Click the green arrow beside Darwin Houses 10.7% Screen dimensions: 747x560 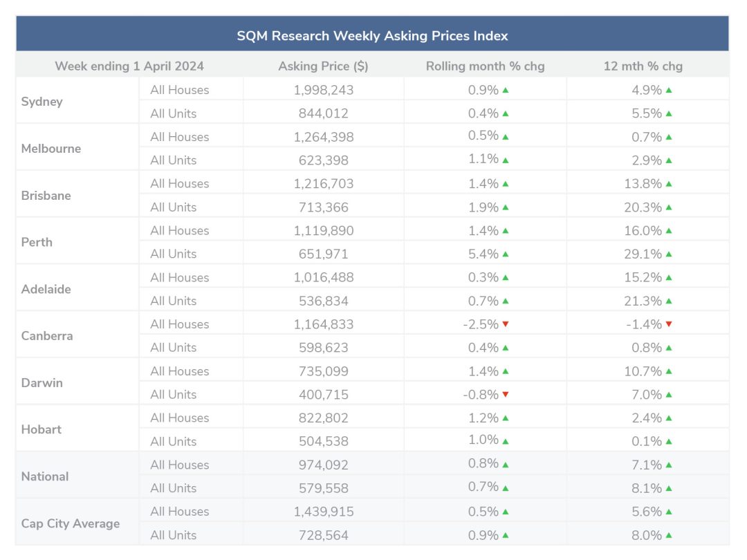pos(669,371)
